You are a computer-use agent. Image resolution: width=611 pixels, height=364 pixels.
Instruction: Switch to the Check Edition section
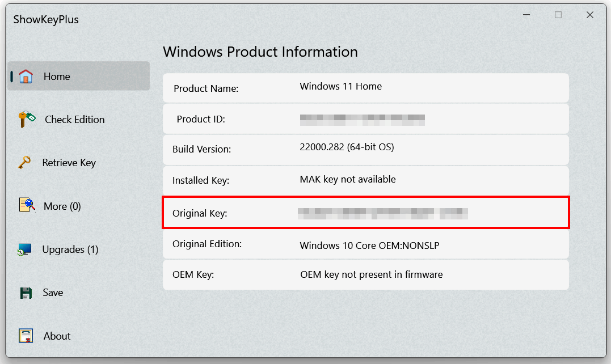[x=75, y=119]
